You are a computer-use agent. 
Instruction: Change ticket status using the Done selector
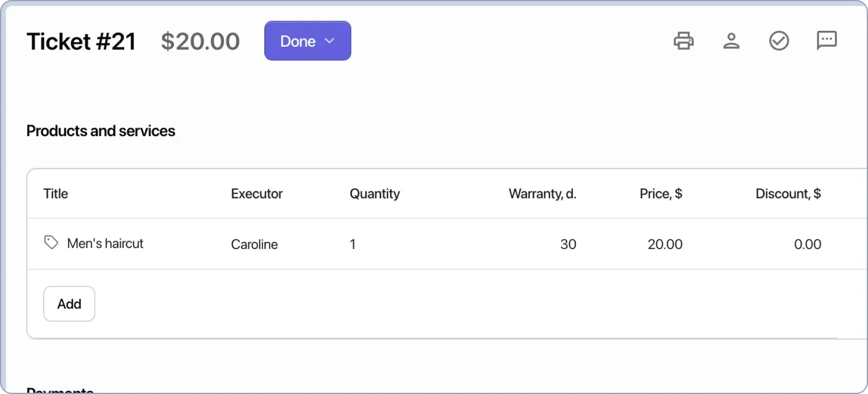click(307, 40)
